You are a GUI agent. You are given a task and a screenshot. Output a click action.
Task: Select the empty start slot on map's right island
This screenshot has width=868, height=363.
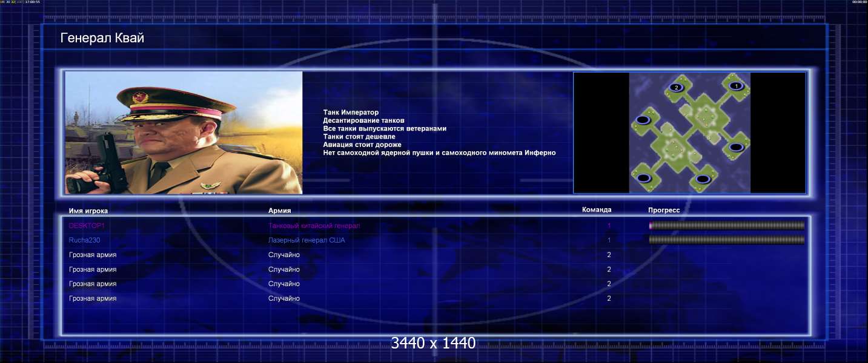tap(736, 147)
